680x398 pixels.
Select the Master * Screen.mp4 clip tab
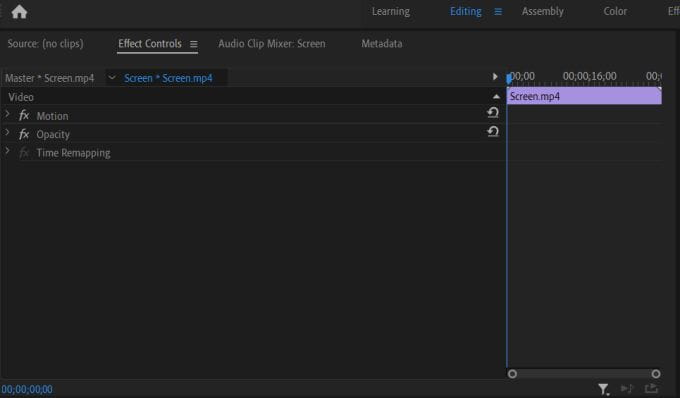pyautogui.click(x=49, y=78)
